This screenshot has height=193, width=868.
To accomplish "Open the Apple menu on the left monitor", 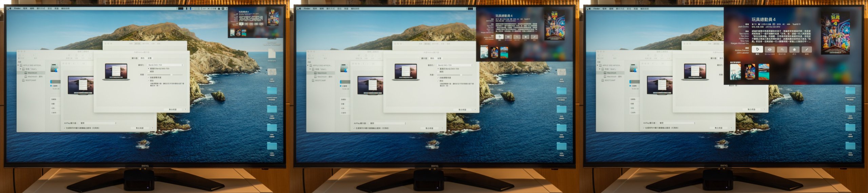I will click(x=10, y=8).
